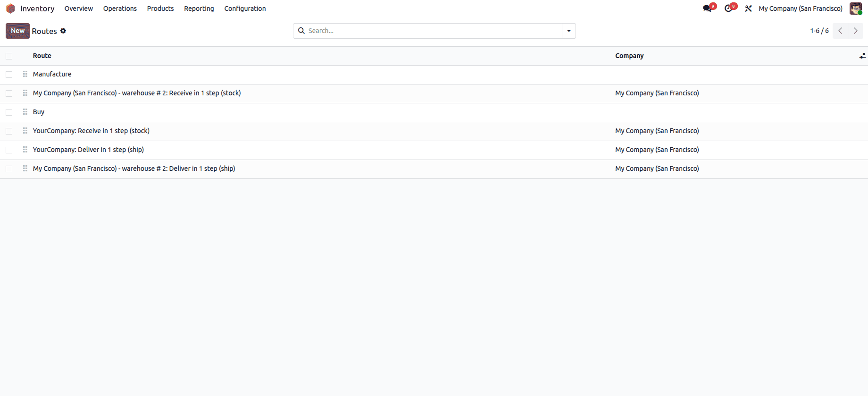Toggle the select-all header checkbox
Image resolution: width=868 pixels, height=396 pixels.
pyautogui.click(x=9, y=56)
